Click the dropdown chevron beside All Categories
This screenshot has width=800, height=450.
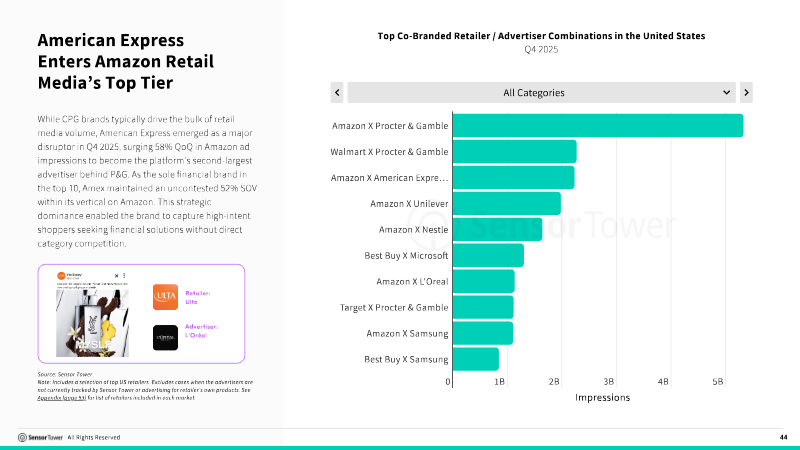[726, 92]
